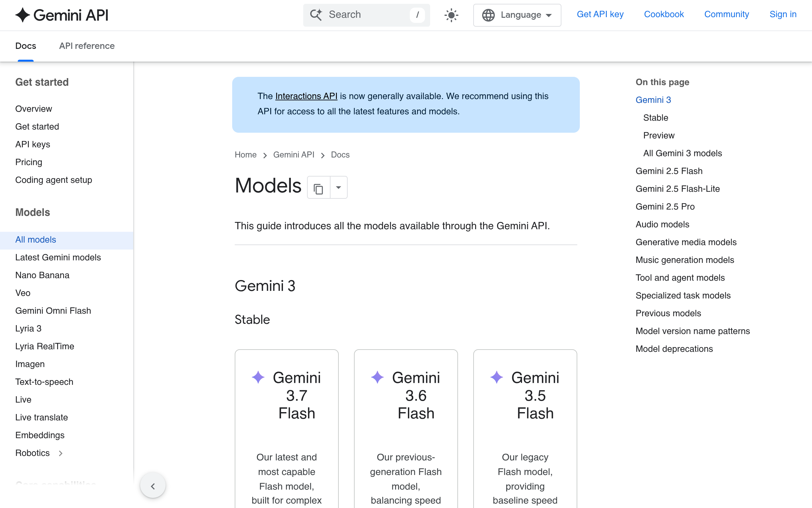
Task: Jump to Audio models section
Action: click(x=662, y=224)
